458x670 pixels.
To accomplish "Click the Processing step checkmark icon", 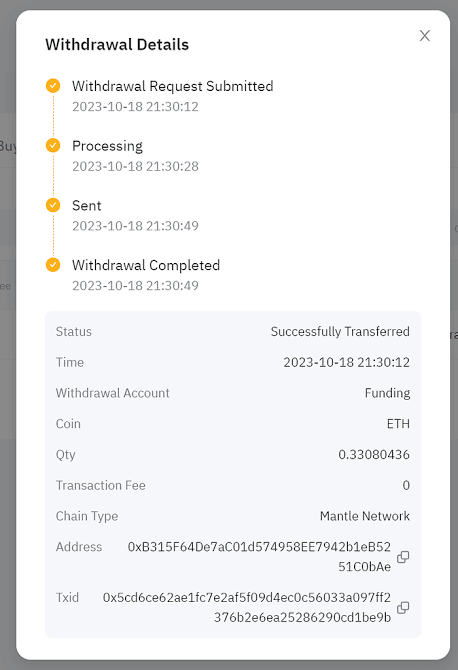I will 53,145.
